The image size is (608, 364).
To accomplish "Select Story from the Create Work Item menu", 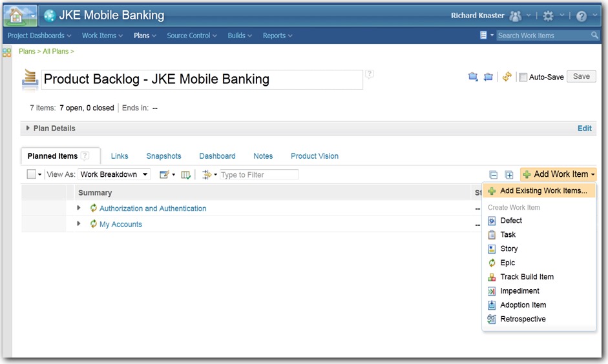I will coord(508,248).
